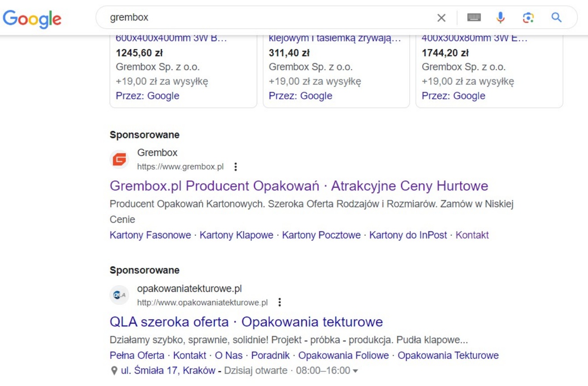Click the Google logo
This screenshot has width=588, height=386.
32,18
